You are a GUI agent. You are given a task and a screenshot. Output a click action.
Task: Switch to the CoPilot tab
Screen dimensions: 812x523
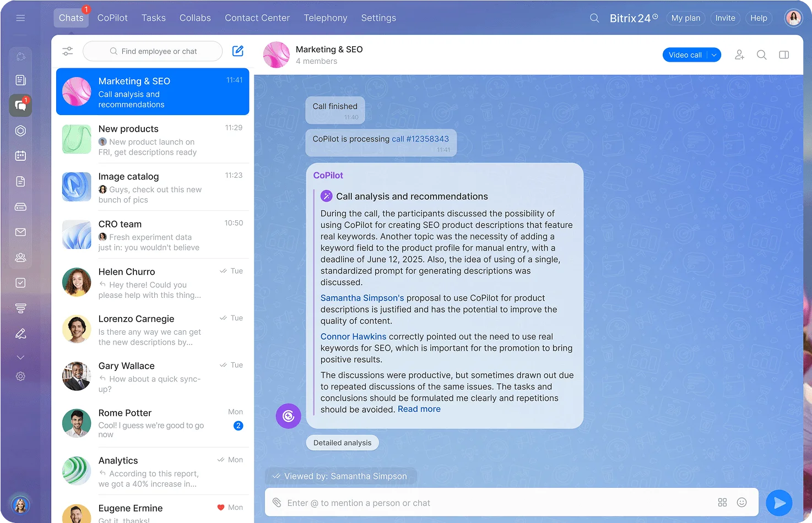click(x=112, y=18)
